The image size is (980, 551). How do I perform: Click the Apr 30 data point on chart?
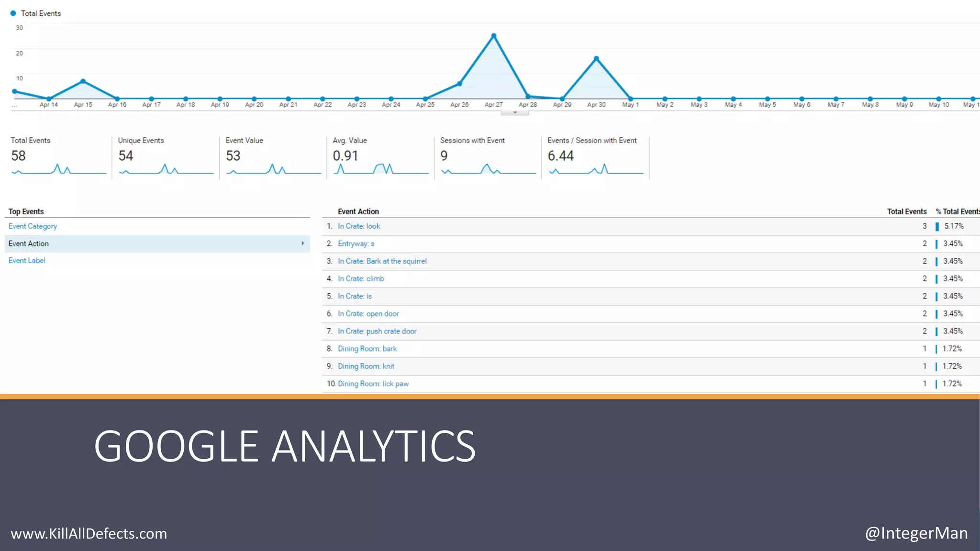[596, 59]
